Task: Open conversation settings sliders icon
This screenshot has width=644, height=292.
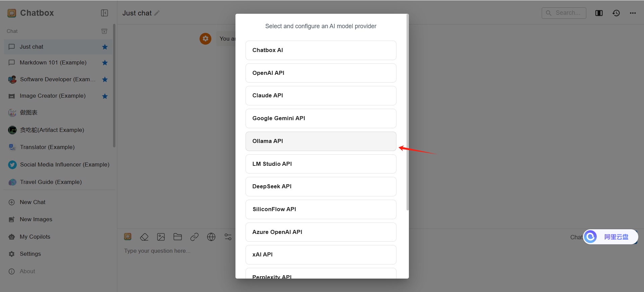Action: tap(228, 237)
